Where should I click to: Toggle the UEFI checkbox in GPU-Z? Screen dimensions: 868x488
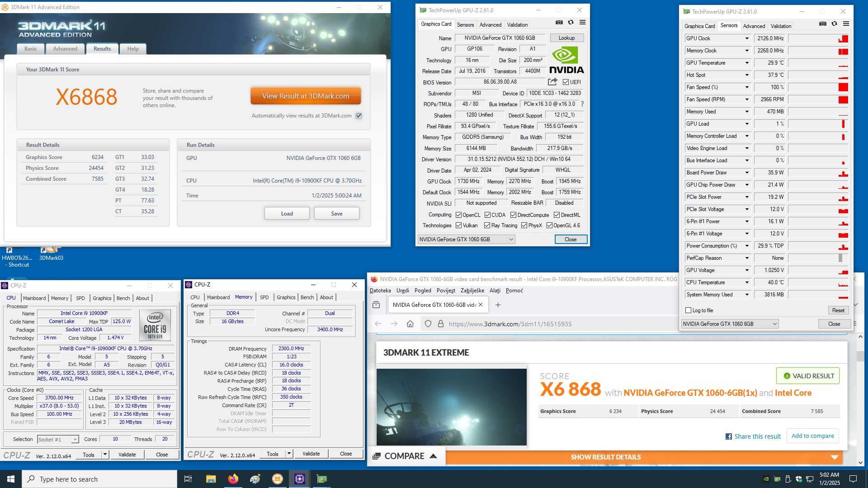click(x=566, y=82)
